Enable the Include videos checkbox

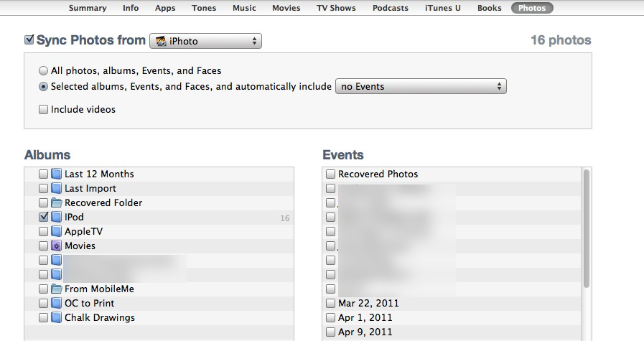pos(44,110)
